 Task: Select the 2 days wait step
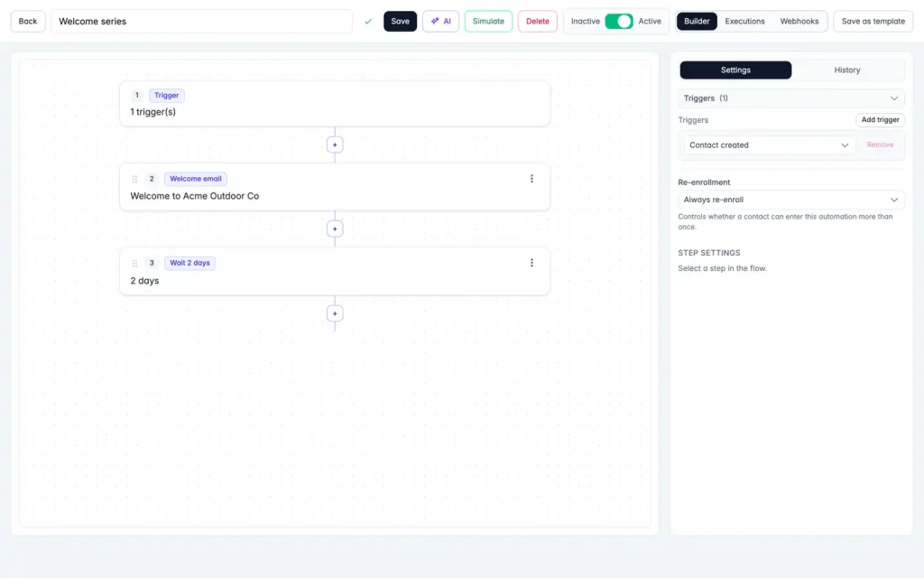coord(335,272)
